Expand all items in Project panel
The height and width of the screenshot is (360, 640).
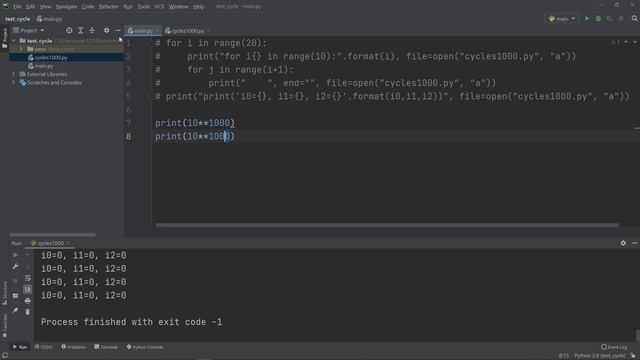pos(80,31)
